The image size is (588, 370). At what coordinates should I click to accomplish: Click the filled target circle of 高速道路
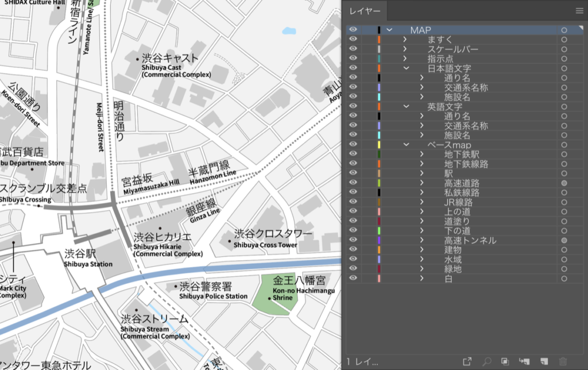pos(564,183)
